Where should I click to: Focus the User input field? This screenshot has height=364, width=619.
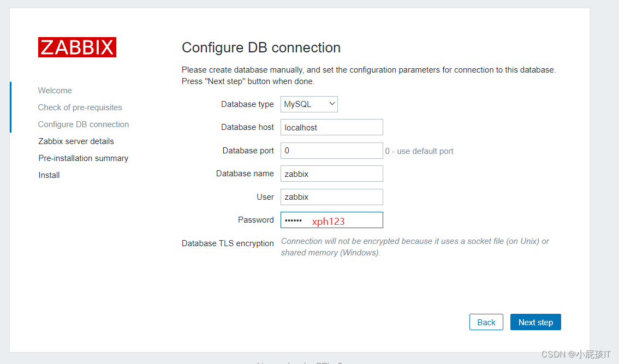(331, 196)
